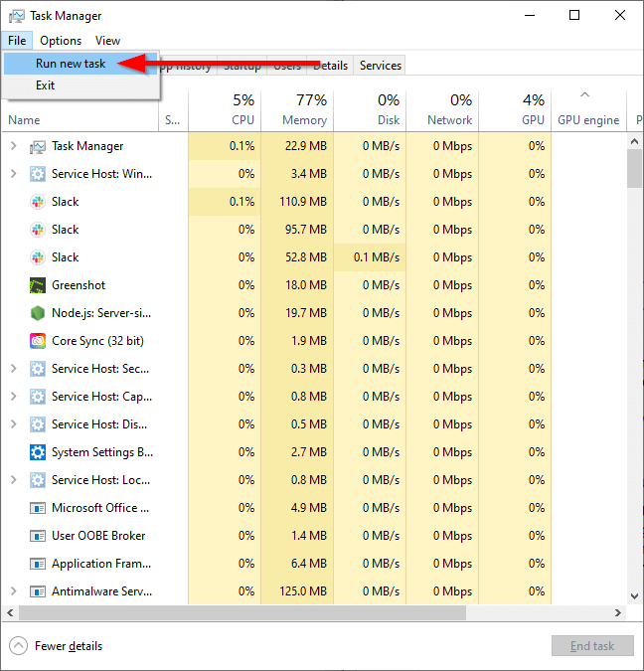
Task: Click horizontal scrollbar left arrow
Action: click(10, 612)
